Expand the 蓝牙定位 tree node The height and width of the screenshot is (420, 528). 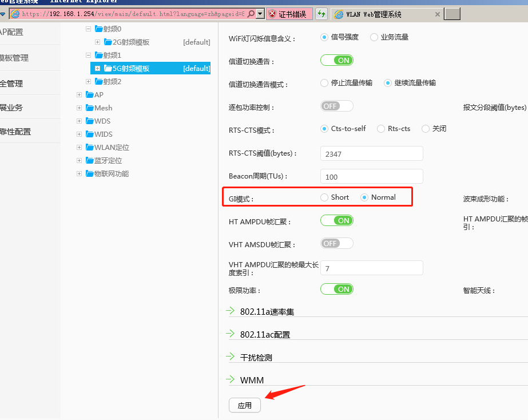pos(79,160)
